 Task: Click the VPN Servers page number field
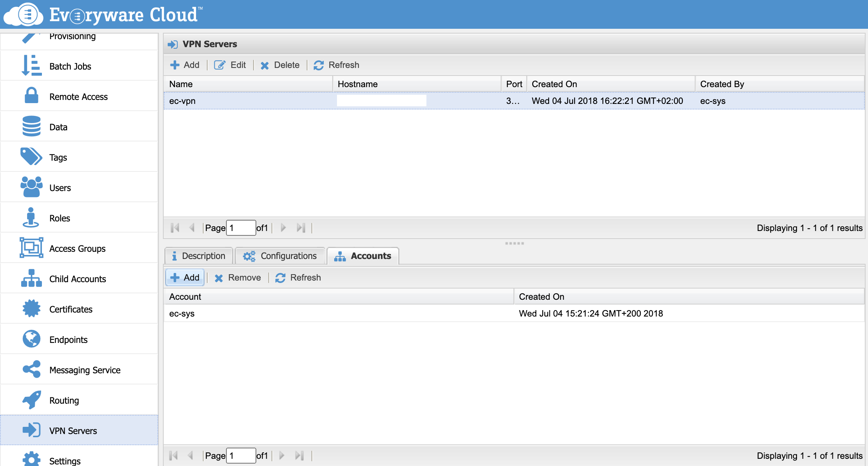tap(241, 228)
